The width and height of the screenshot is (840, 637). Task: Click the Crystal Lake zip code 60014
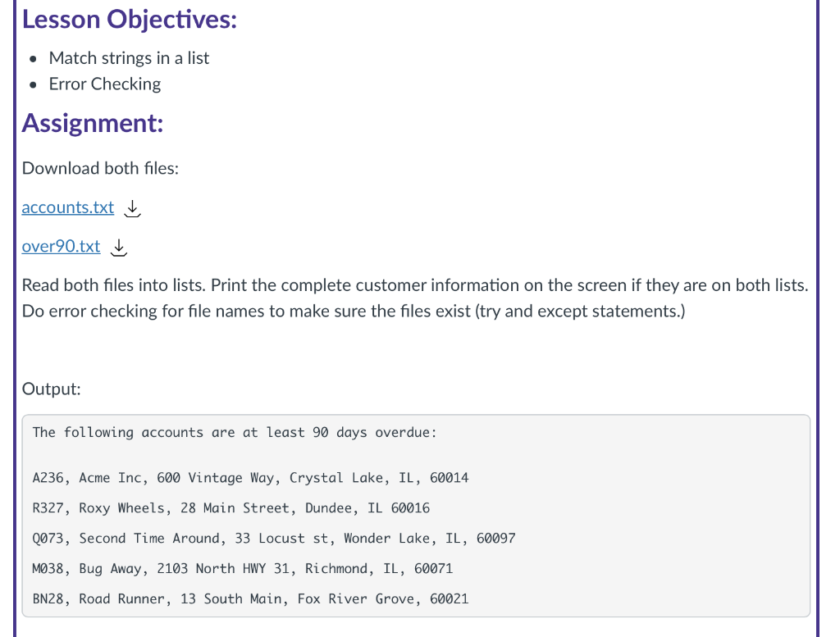tap(450, 477)
